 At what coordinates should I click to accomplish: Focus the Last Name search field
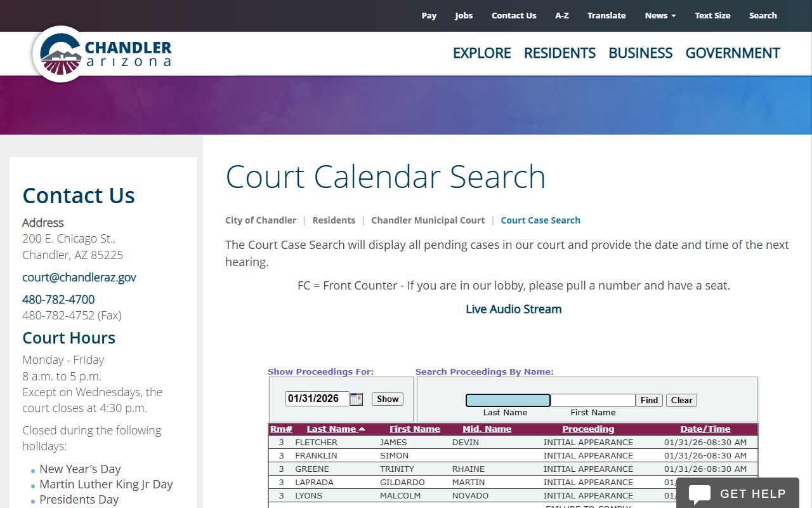(508, 400)
